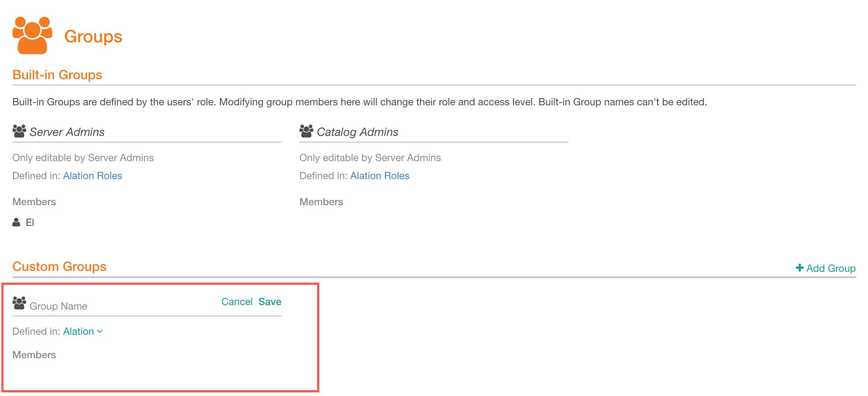Select the member El in Server Admins
The height and width of the screenshot is (396, 868).
[30, 222]
